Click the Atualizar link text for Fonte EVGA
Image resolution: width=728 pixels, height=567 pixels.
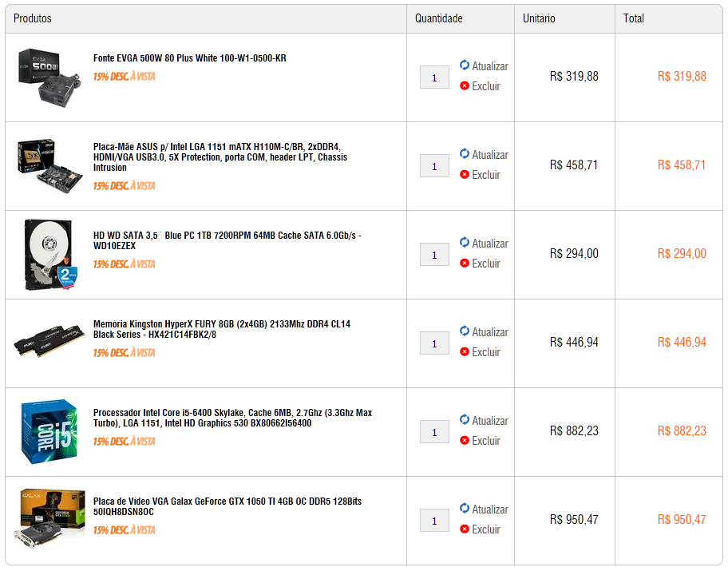point(490,66)
